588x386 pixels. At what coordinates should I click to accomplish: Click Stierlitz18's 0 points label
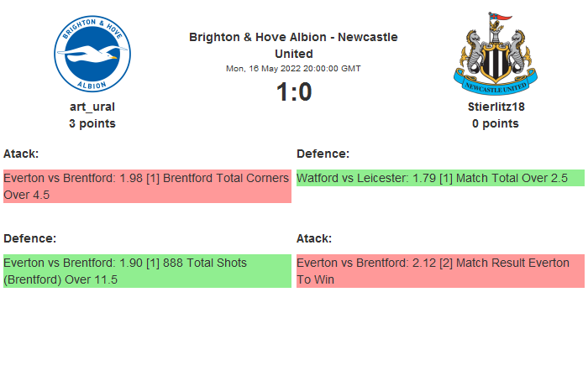(495, 123)
